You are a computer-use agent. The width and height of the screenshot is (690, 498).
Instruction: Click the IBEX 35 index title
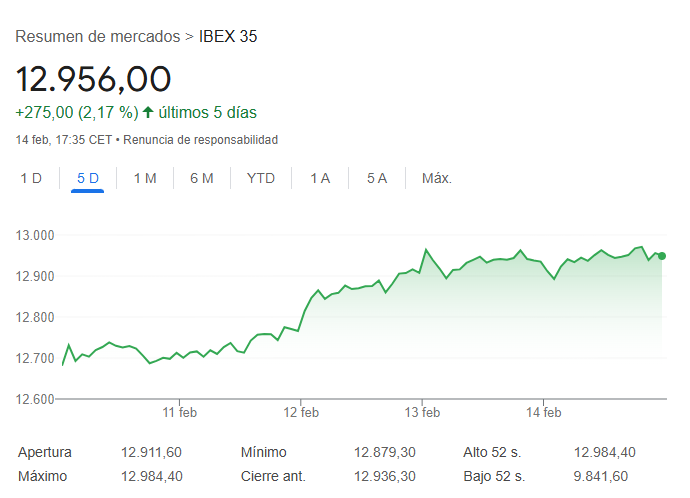(228, 37)
